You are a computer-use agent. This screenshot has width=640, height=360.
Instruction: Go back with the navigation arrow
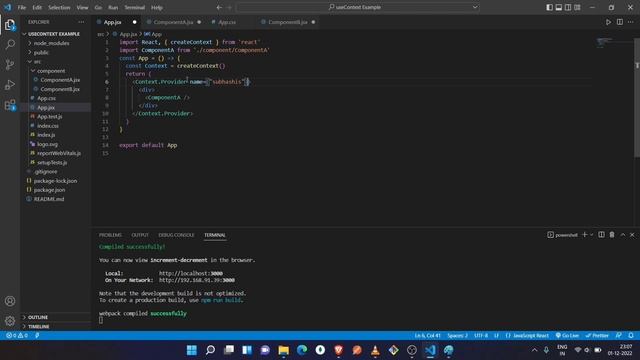(x=219, y=7)
